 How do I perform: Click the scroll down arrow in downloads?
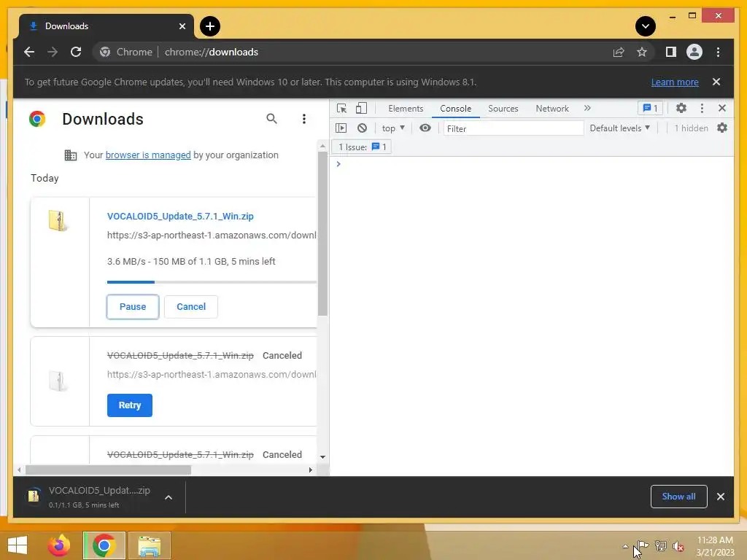click(322, 456)
